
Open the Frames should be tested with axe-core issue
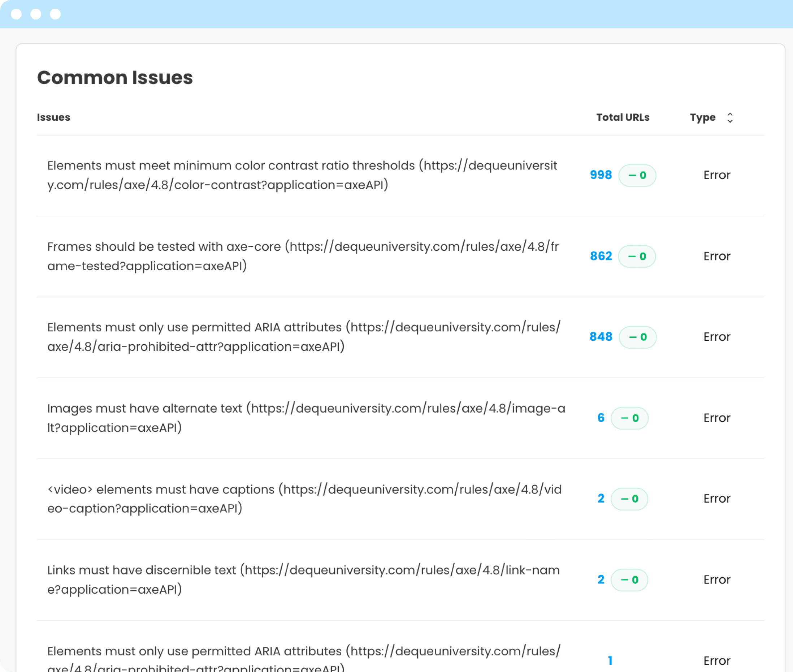pyautogui.click(x=303, y=257)
